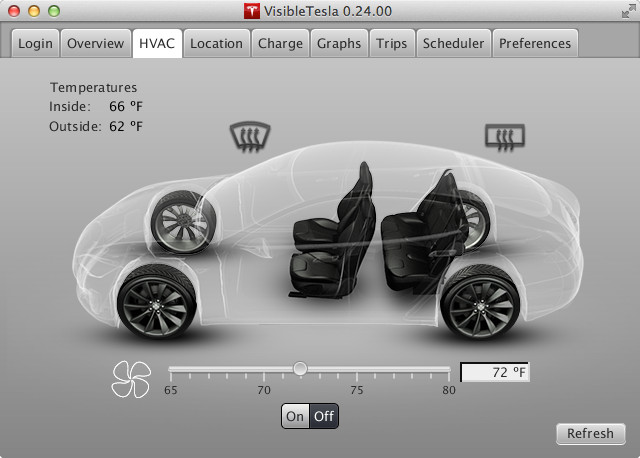Turn HVAC On with the On segment
This screenshot has height=458, width=640.
click(295, 416)
